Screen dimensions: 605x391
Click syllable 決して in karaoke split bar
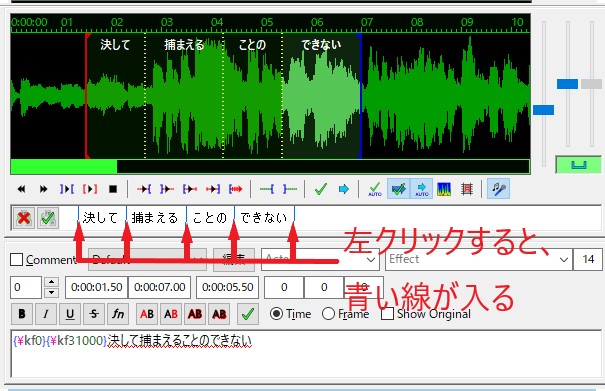100,218
